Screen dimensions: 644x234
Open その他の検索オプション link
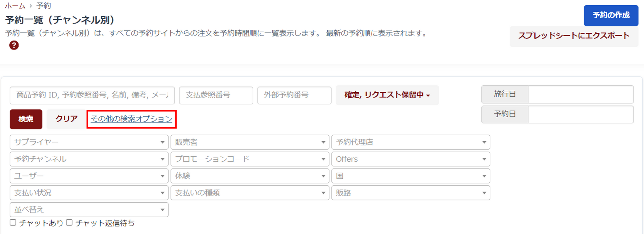[131, 119]
